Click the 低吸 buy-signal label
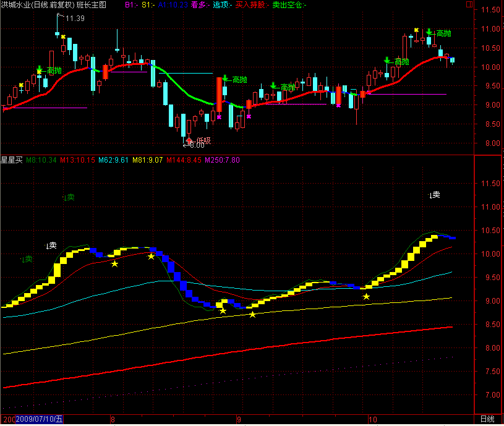This screenshot has height=426, width=504. coord(204,140)
